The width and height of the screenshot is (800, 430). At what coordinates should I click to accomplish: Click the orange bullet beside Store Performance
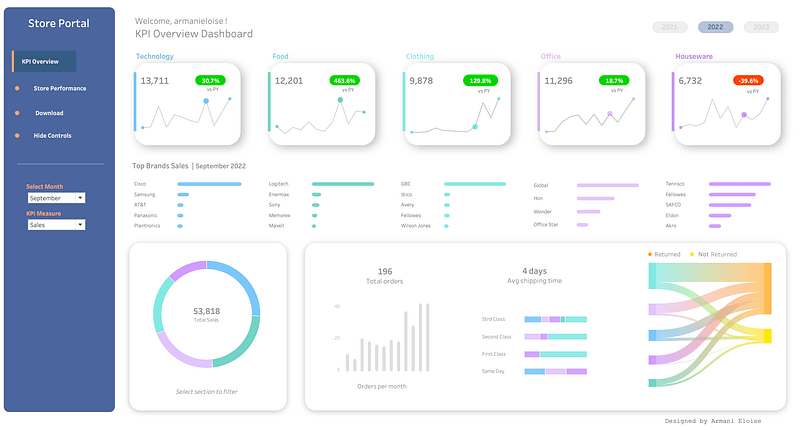click(x=18, y=88)
